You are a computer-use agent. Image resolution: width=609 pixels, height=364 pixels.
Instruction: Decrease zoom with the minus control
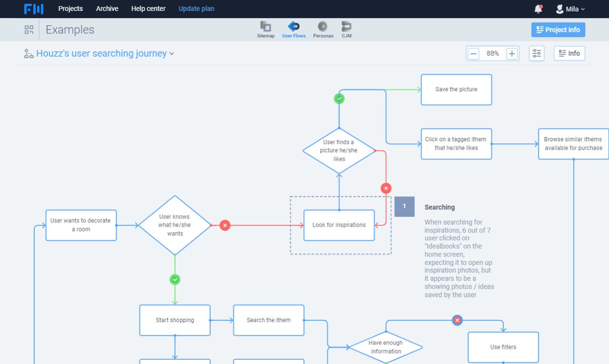click(473, 53)
